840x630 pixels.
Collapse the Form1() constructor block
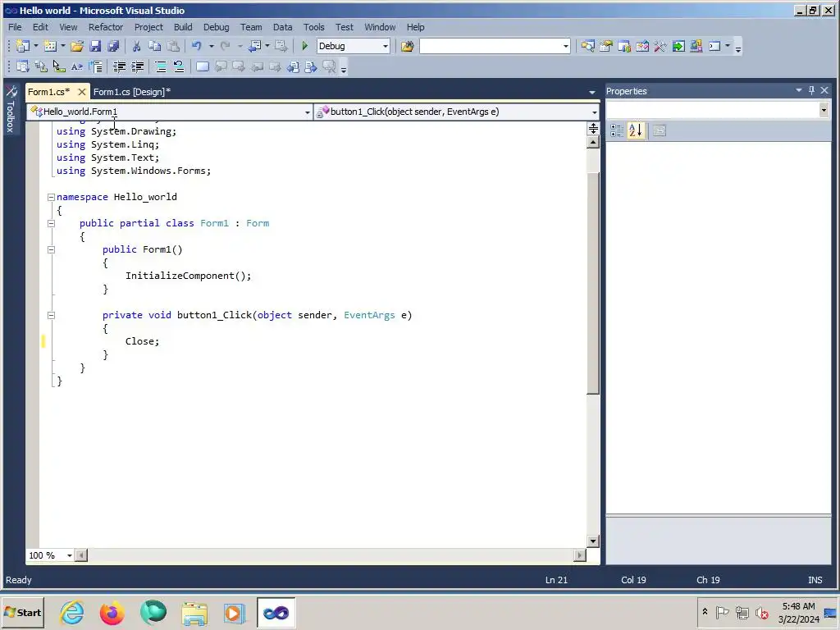point(51,249)
